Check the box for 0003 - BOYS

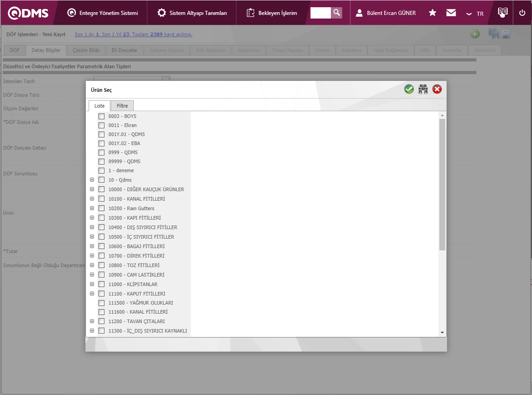[x=102, y=116]
